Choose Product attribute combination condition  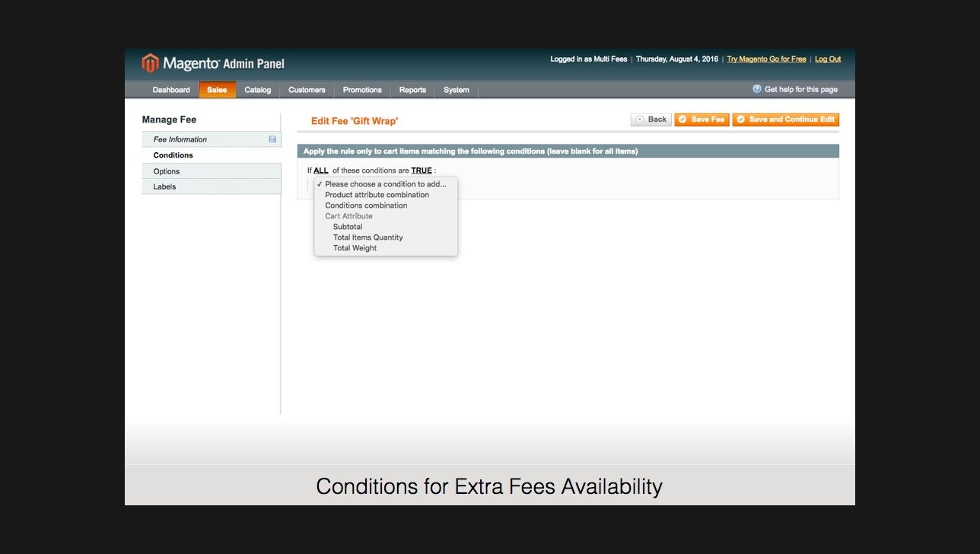coord(377,194)
